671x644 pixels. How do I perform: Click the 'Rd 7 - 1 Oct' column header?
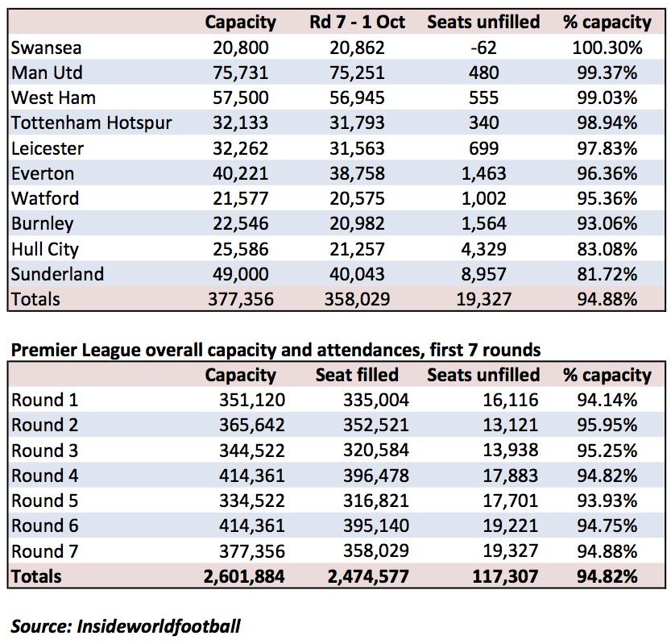click(x=357, y=23)
